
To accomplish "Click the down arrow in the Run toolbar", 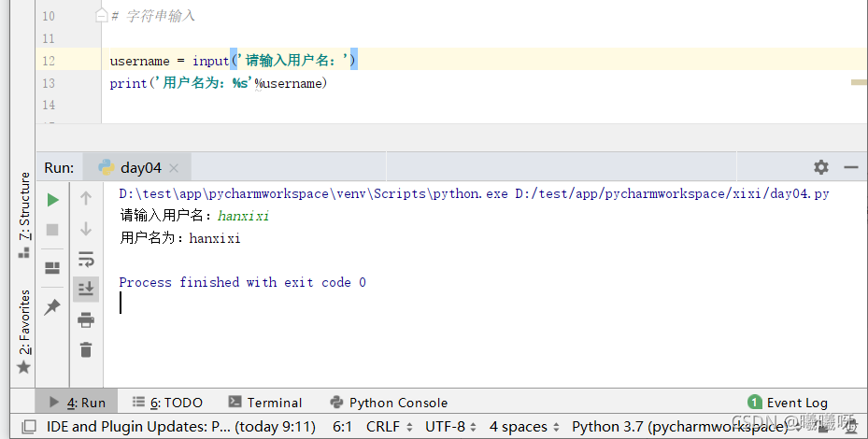I will coord(86,229).
